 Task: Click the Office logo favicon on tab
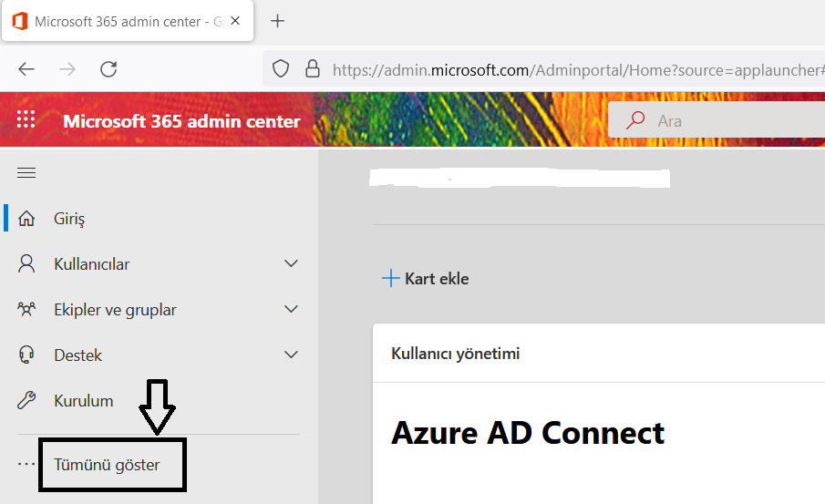click(x=20, y=21)
